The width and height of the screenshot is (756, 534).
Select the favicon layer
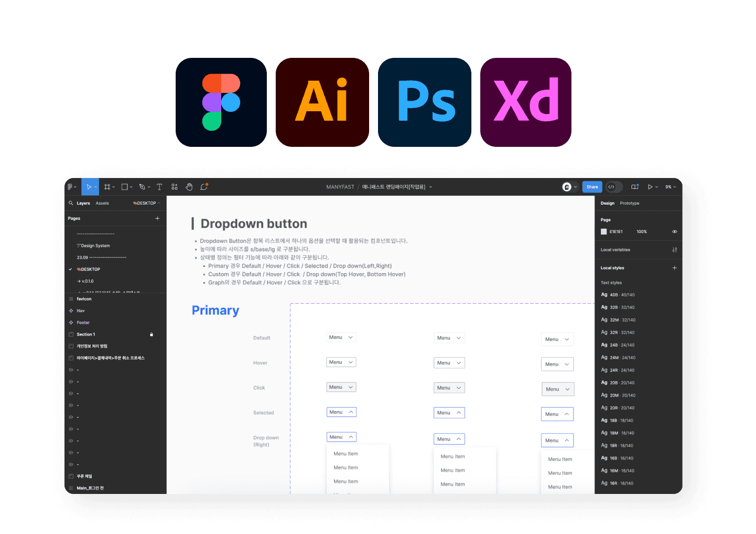pyautogui.click(x=84, y=299)
